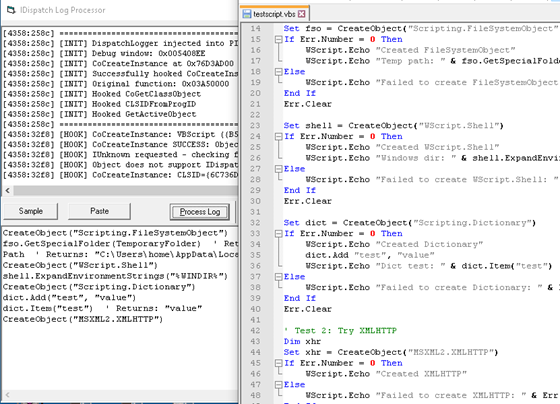560x404 pixels.
Task: Click line number 31 in the margin
Action: point(255,212)
